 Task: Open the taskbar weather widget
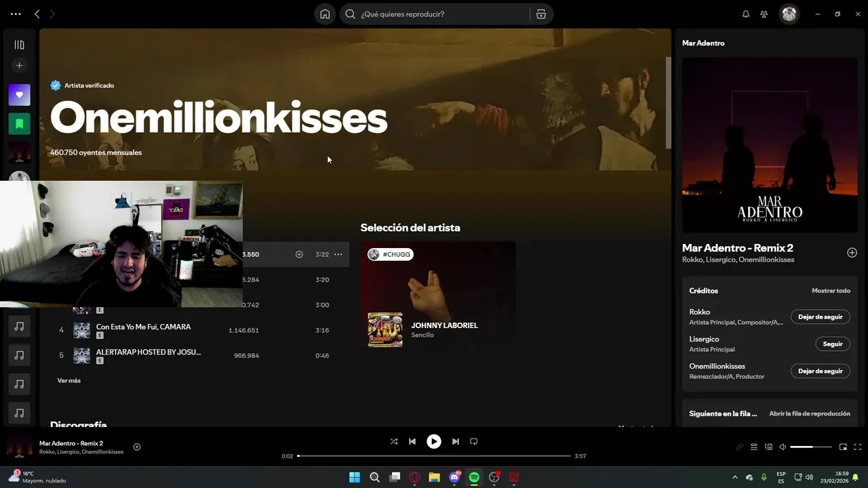37,477
